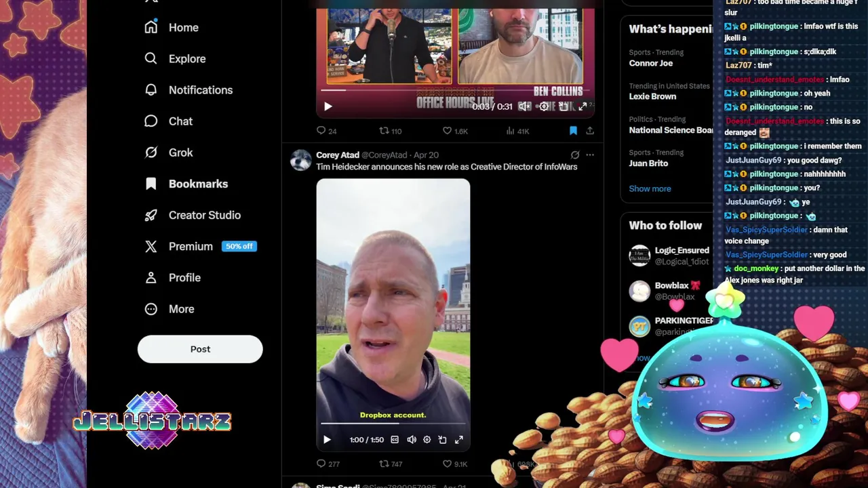Click the Tim Heidecker InfoWars post text
The width and height of the screenshot is (868, 488).
(446, 167)
